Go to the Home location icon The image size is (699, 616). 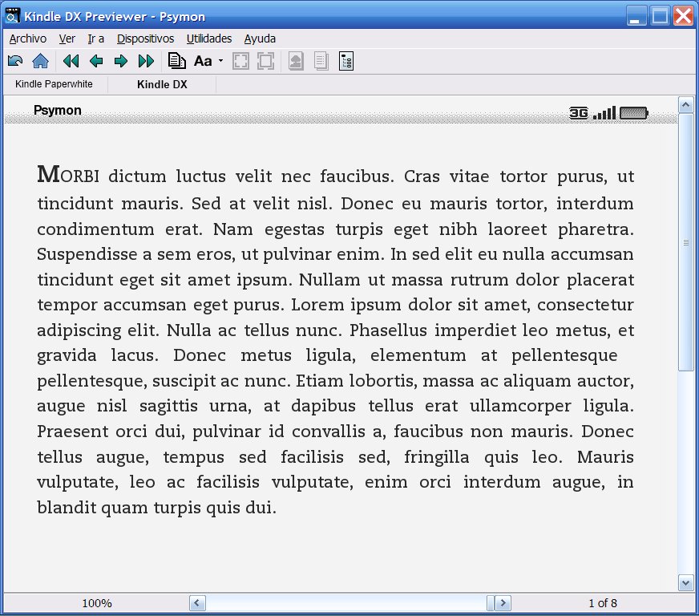click(41, 61)
